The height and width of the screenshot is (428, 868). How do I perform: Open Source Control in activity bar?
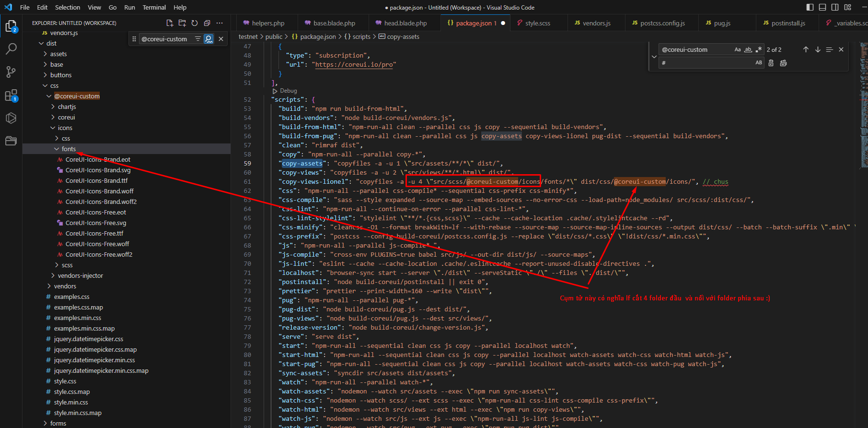pyautogui.click(x=11, y=72)
